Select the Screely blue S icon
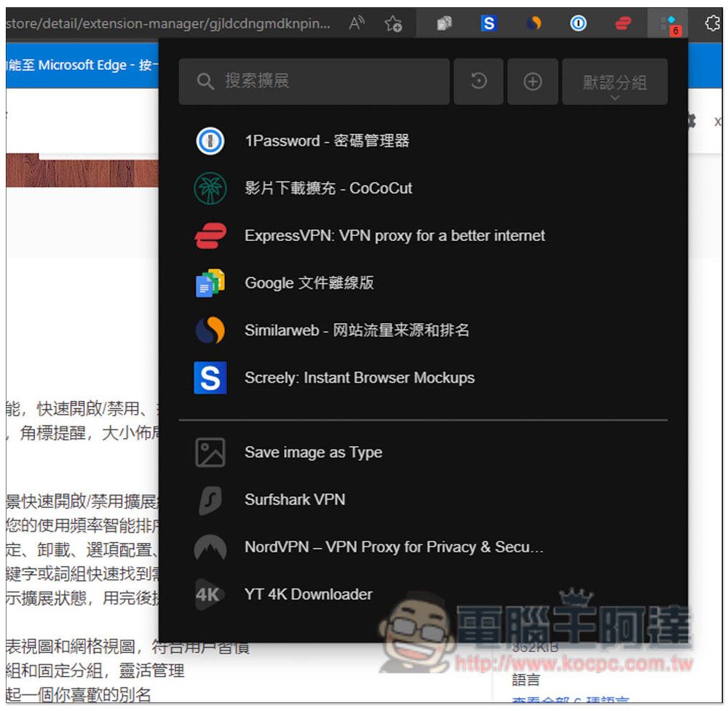The width and height of the screenshot is (728, 711). pos(210,378)
